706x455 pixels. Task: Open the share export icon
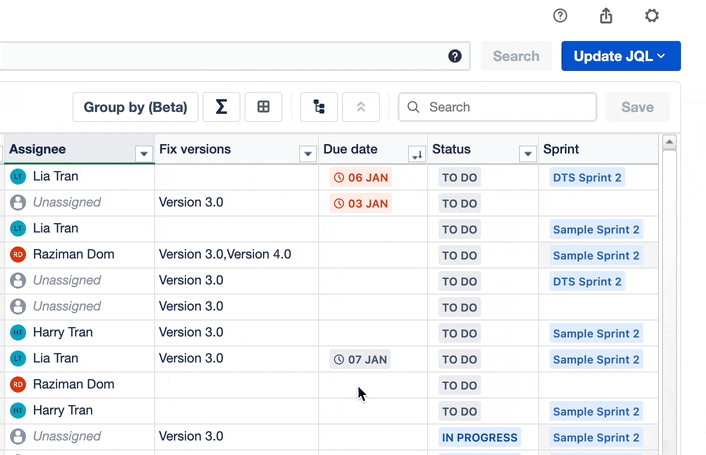(x=606, y=16)
